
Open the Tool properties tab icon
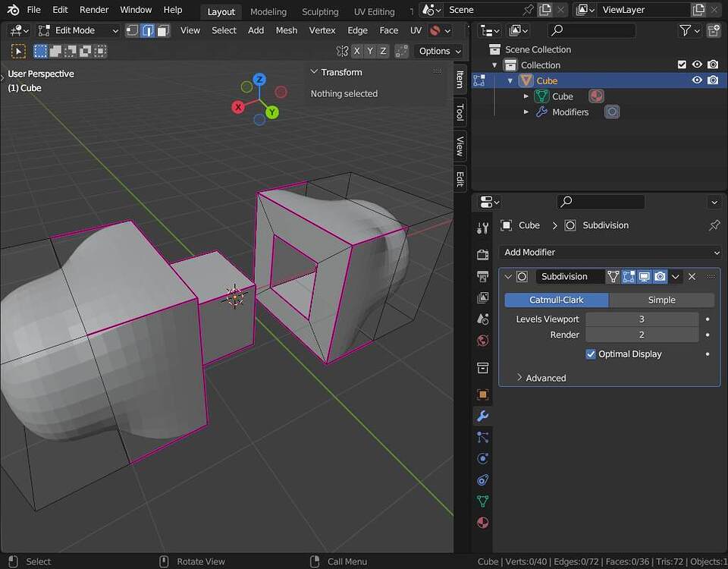483,228
